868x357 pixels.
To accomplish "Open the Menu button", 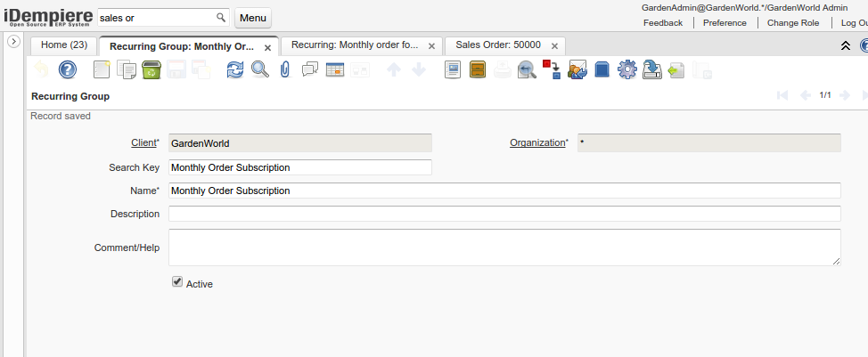I will click(253, 18).
